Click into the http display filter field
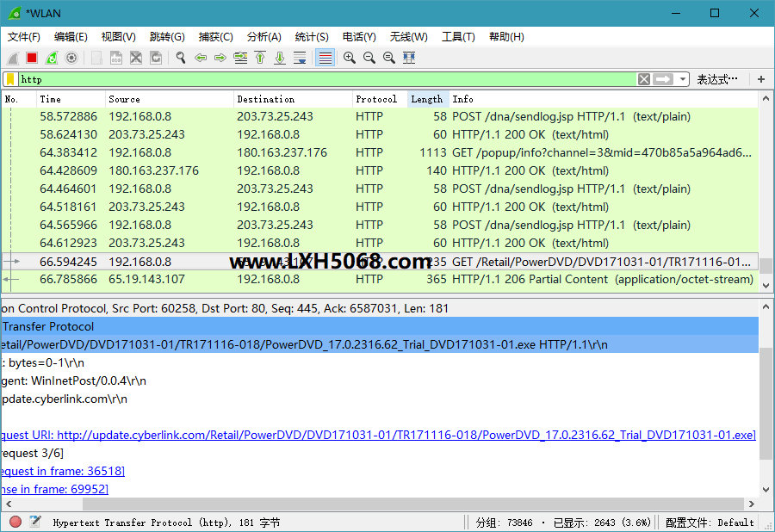Viewport: 775px width, 532px height. [x=327, y=79]
